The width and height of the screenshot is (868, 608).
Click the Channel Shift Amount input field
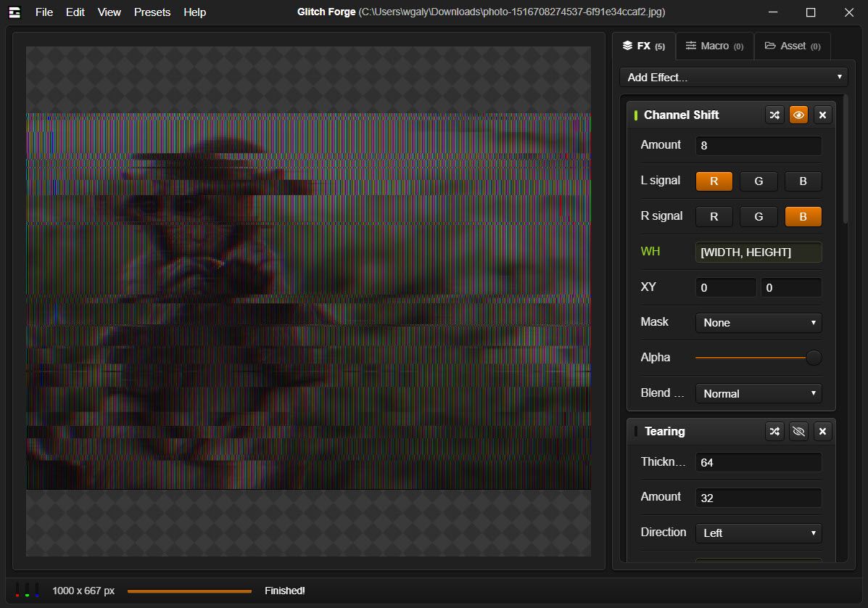[x=759, y=146]
